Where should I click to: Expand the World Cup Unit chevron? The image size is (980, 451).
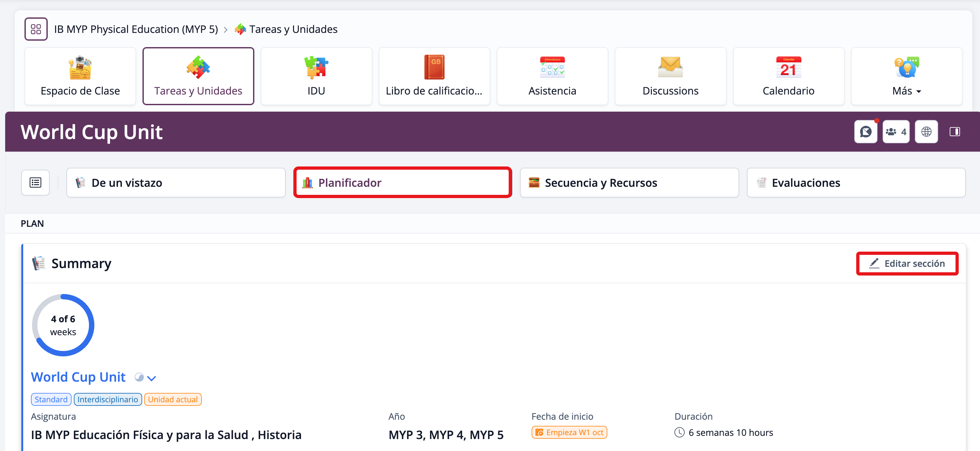152,378
